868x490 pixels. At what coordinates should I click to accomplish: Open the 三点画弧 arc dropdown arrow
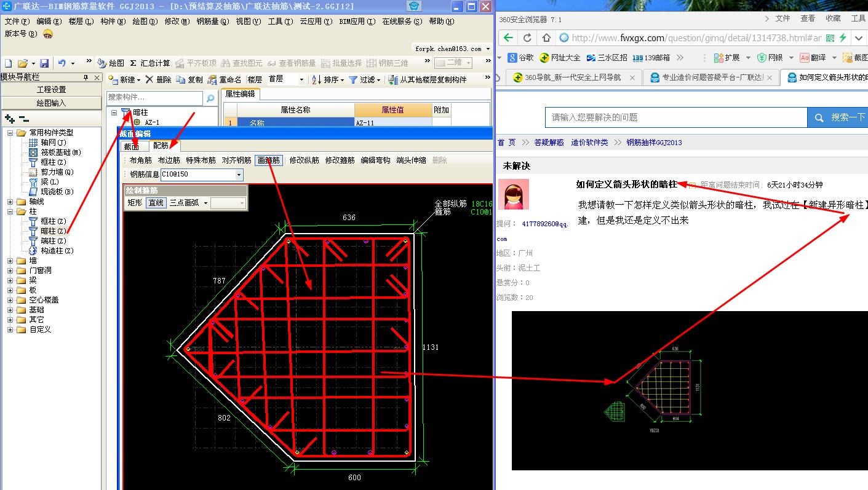(x=205, y=202)
